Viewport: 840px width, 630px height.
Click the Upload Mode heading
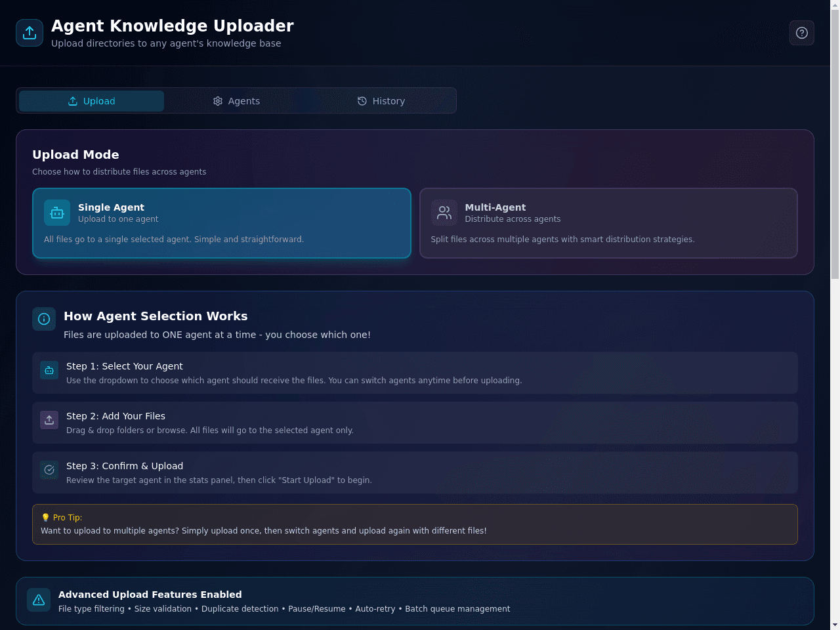75,155
